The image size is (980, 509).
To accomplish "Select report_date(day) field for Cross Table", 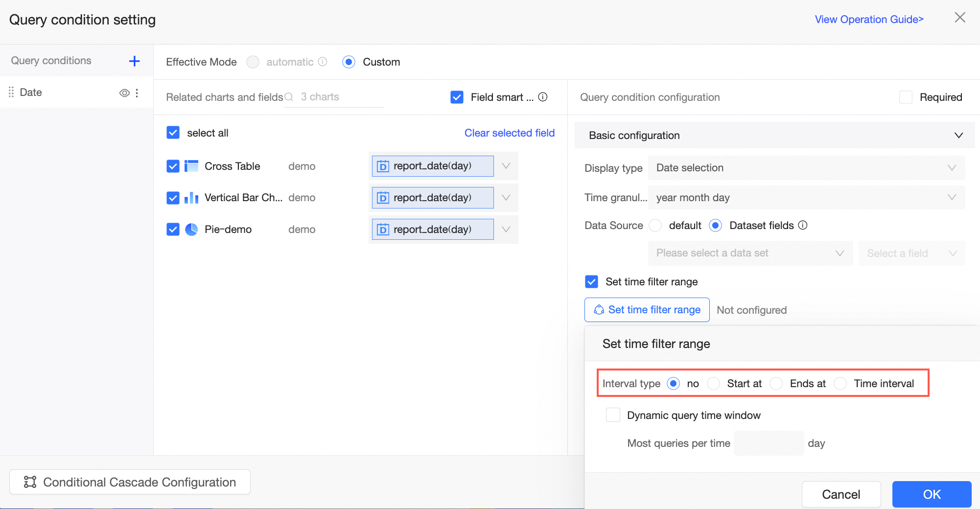I will (433, 166).
